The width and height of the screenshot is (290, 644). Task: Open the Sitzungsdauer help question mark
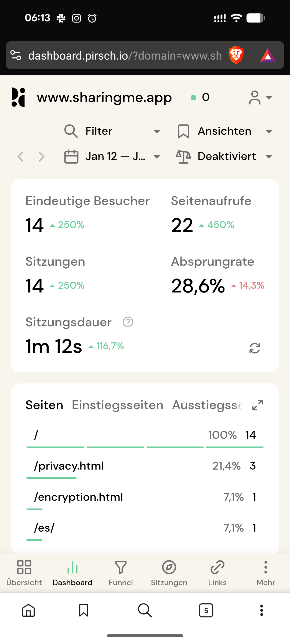pyautogui.click(x=128, y=322)
